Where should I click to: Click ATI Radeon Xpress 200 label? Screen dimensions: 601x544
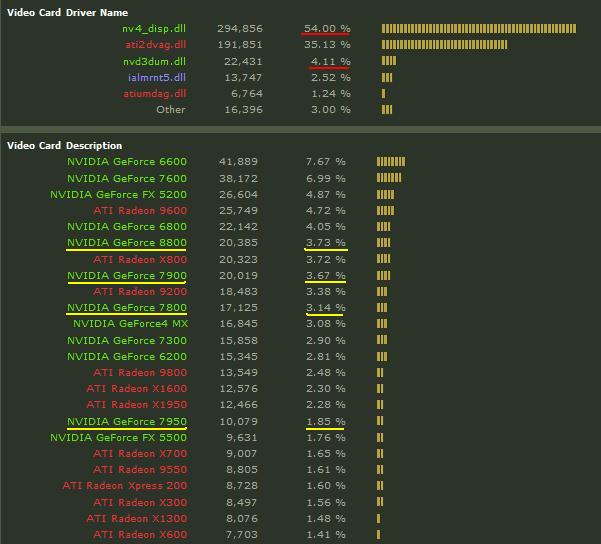point(125,486)
